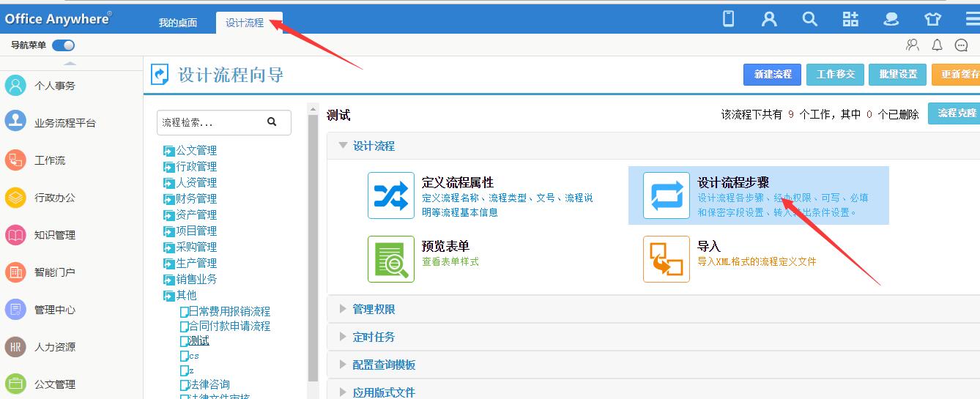Open the 导入 link
Screen dimensions: 980x399
709,246
